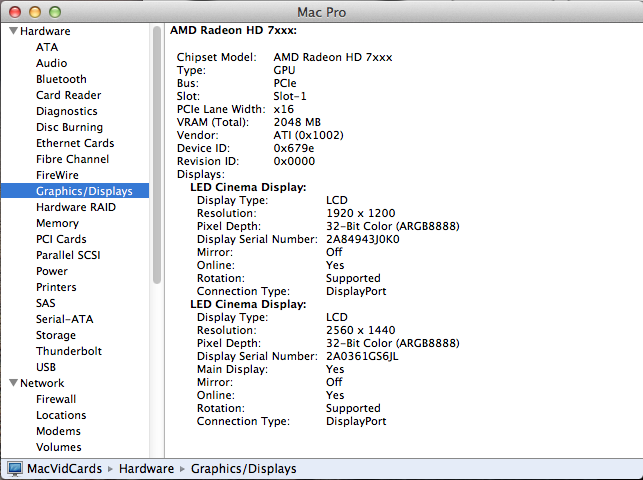The height and width of the screenshot is (480, 643).
Task: Collapse the Network section triangle
Action: [x=14, y=383]
